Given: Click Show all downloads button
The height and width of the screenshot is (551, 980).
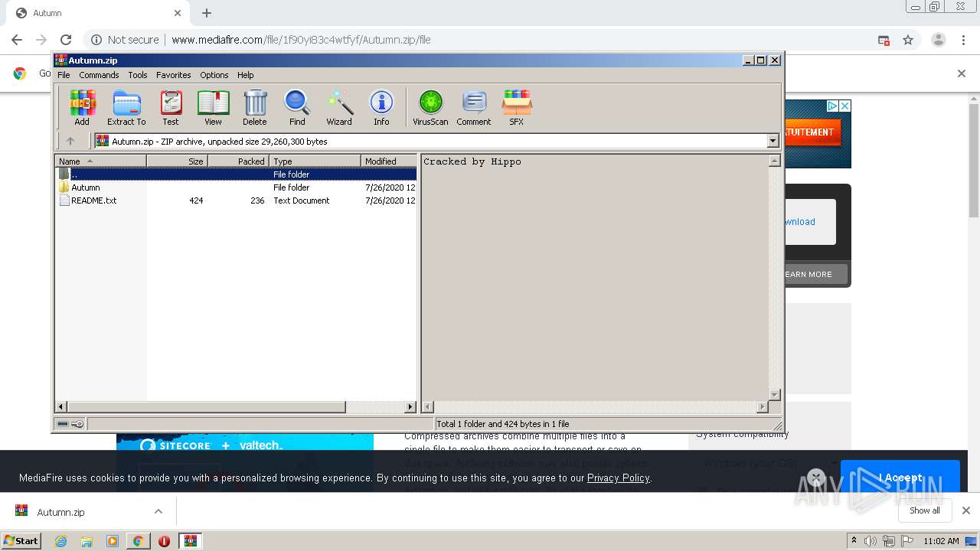Looking at the screenshot, I should click(924, 510).
